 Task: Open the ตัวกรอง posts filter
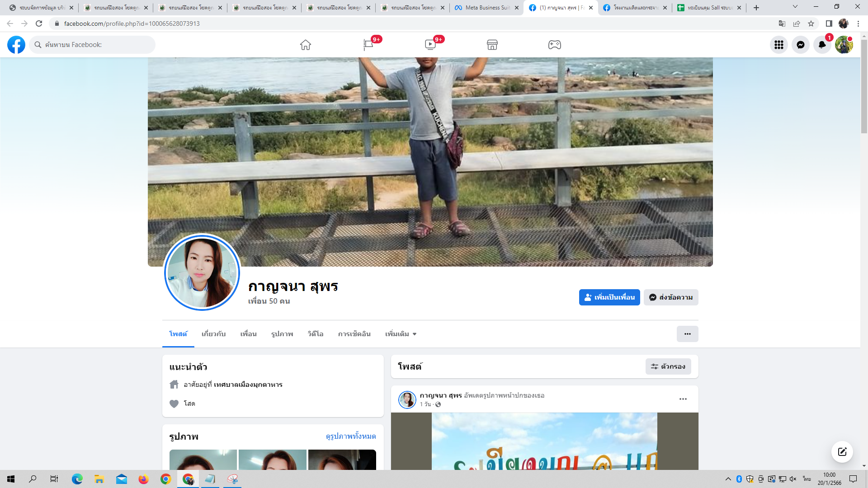tap(668, 366)
